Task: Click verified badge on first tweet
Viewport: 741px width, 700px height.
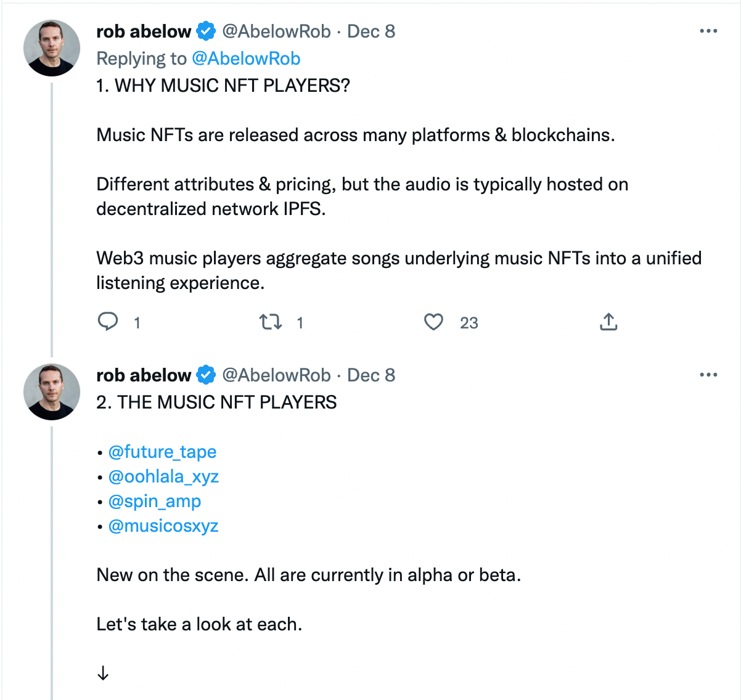Action: tap(206, 31)
